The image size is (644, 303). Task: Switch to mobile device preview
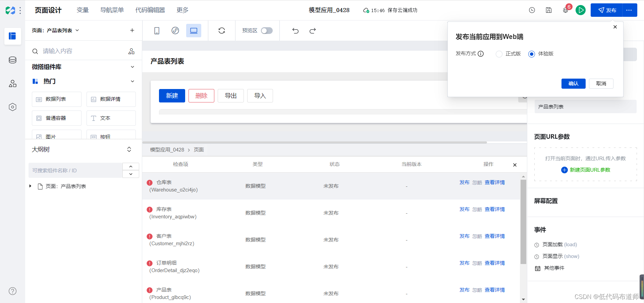coord(157,31)
